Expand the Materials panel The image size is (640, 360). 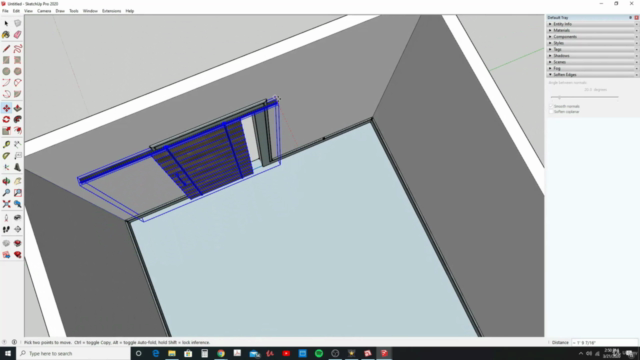pyautogui.click(x=593, y=30)
